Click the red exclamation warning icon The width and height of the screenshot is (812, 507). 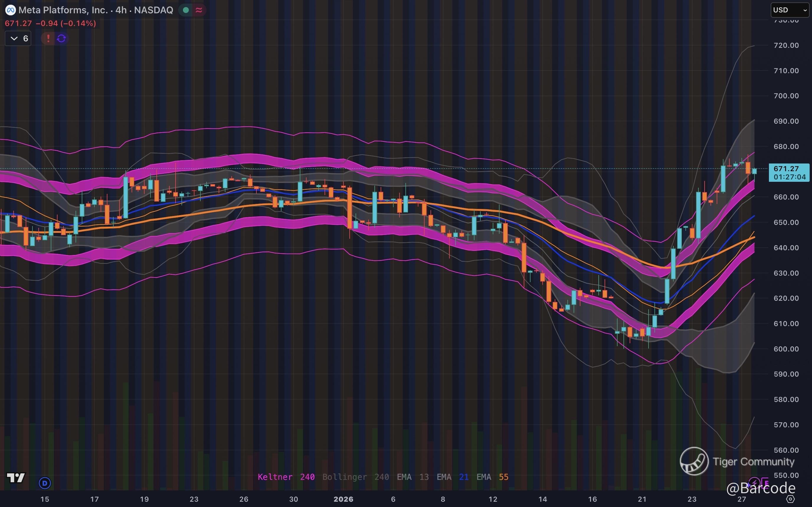pos(48,39)
